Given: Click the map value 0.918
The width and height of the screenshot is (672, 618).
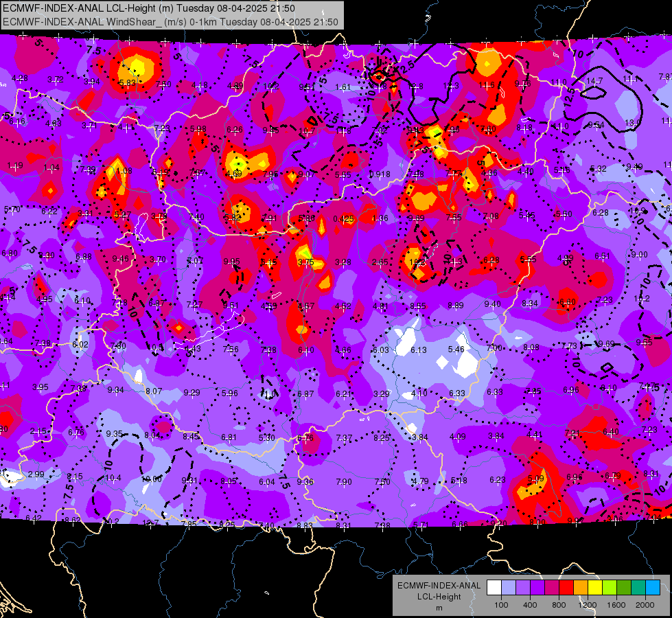Looking at the screenshot, I should pyautogui.click(x=380, y=174).
